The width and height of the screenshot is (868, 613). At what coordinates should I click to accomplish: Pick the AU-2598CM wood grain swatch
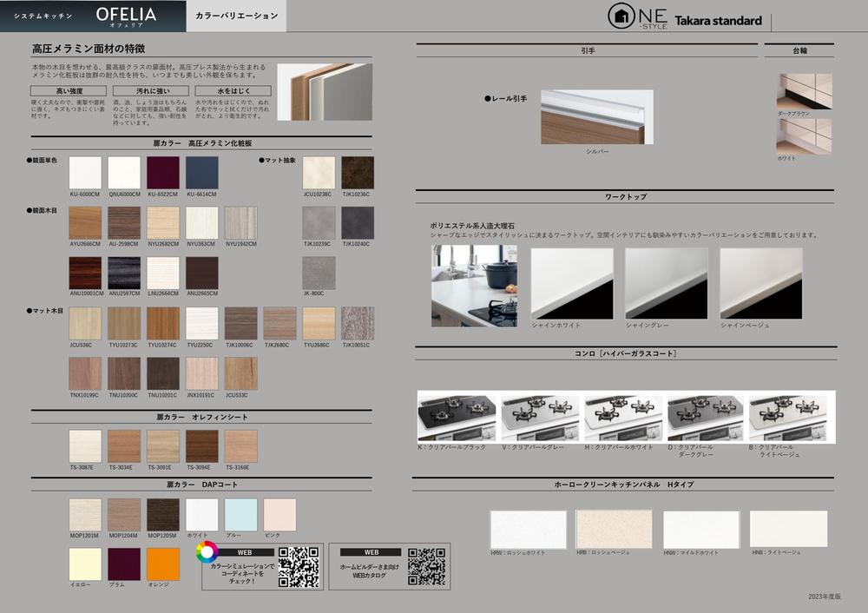point(124,223)
